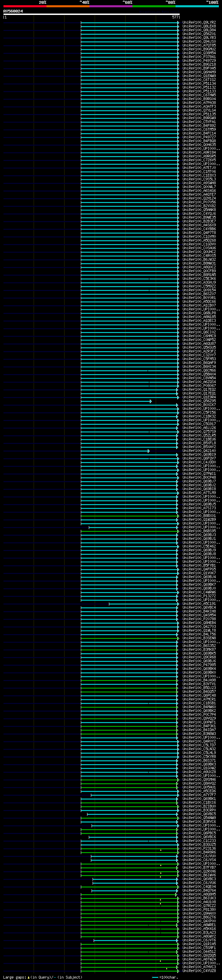The width and height of the screenshot is (222, 980).
Task: Select hit label UniRef100_A8JJ26
Action: pos(199,428)
